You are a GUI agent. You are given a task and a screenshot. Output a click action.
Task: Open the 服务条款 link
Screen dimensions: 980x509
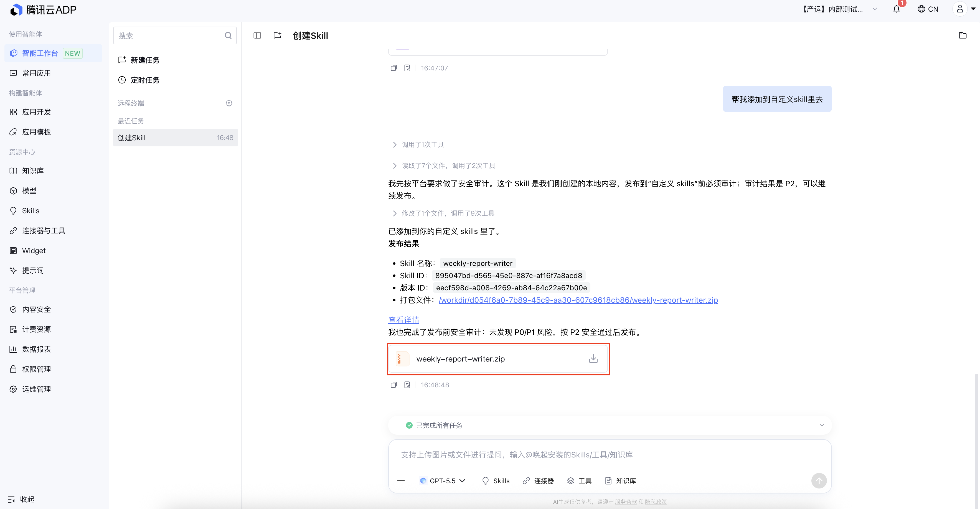pos(626,502)
